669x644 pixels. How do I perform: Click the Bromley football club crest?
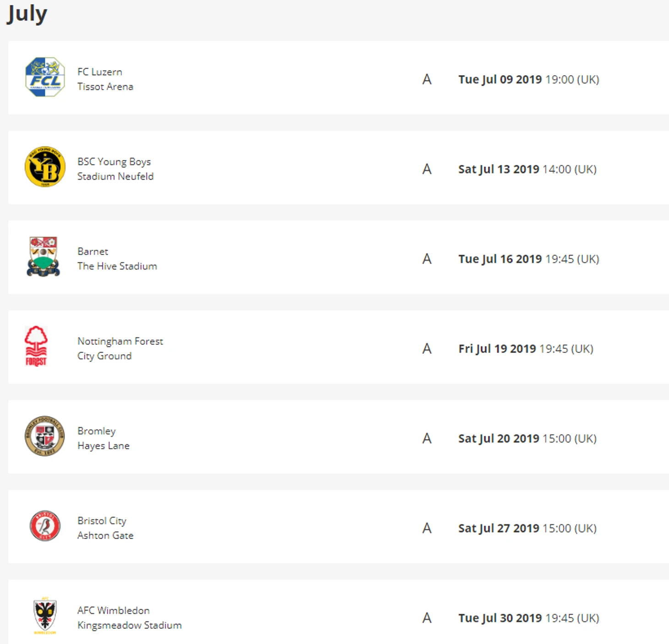[44, 436]
